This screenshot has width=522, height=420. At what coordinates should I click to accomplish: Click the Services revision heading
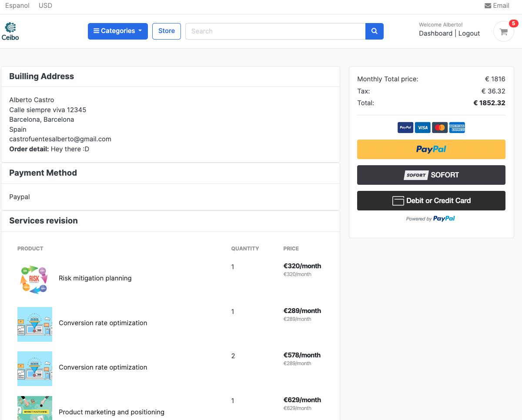click(x=43, y=221)
